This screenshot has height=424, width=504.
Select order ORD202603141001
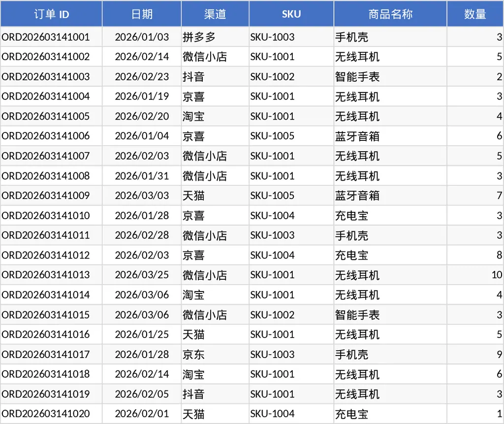point(51,37)
